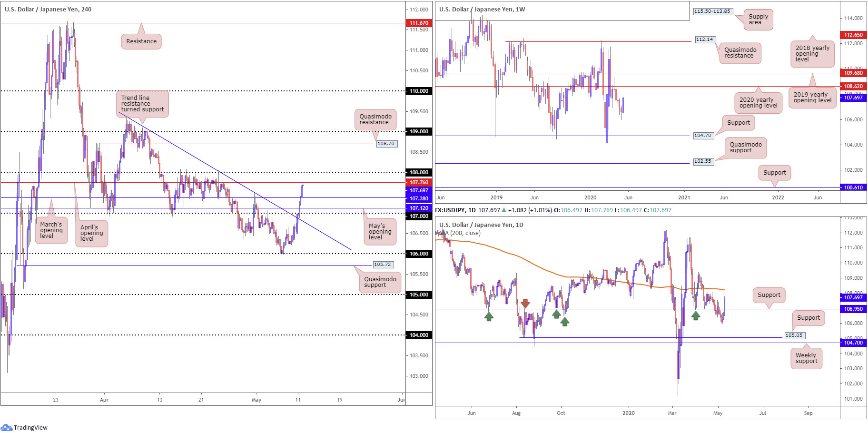Screen dimensions: 868x433
Task: Click the green up arrow near April 2020
Action: pos(696,315)
